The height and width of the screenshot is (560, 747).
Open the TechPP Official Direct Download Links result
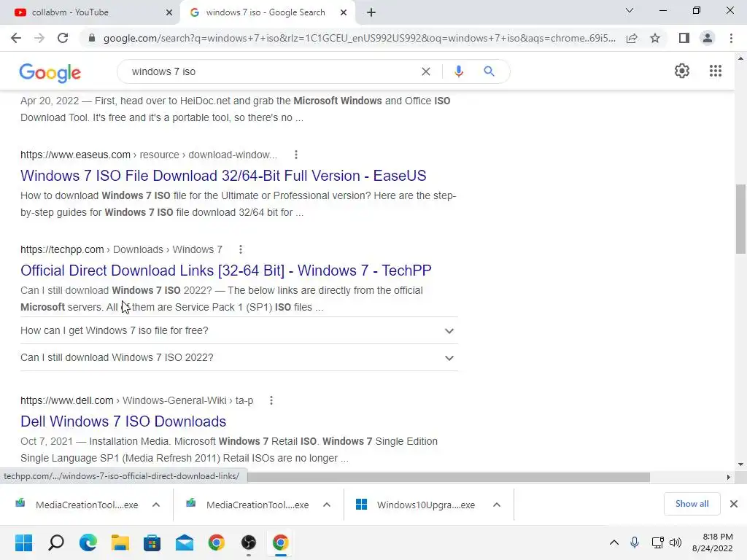(x=226, y=271)
